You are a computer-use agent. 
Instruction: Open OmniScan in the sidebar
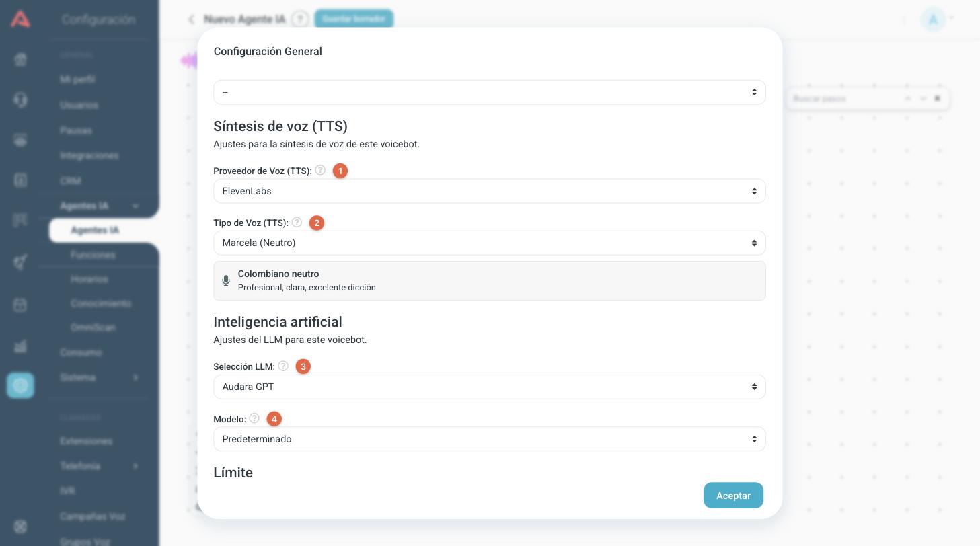93,327
